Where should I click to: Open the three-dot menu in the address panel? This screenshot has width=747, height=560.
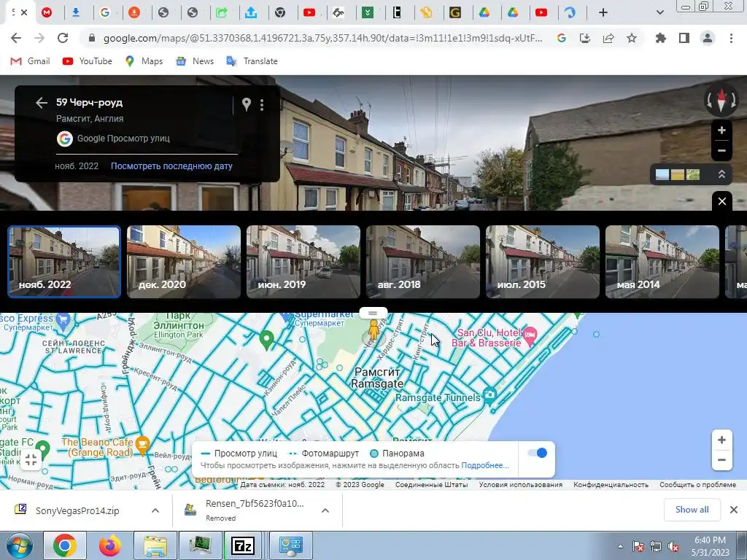point(262,105)
